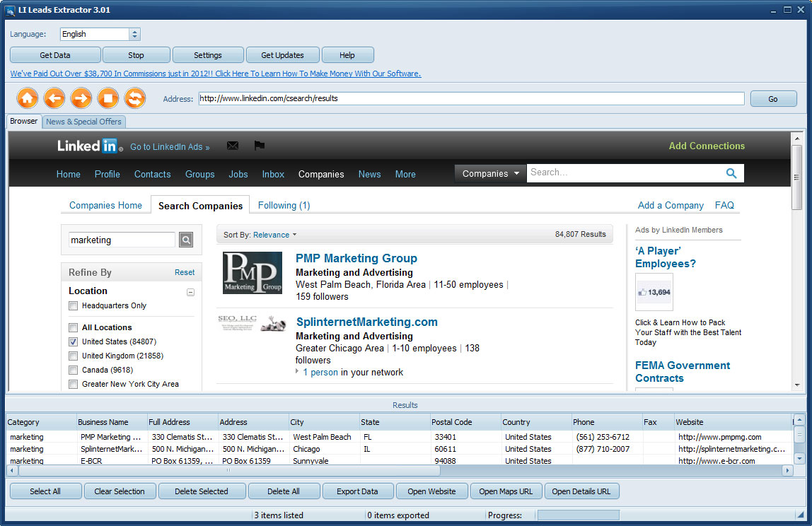Open the LinkedIn News menu item

coord(370,175)
